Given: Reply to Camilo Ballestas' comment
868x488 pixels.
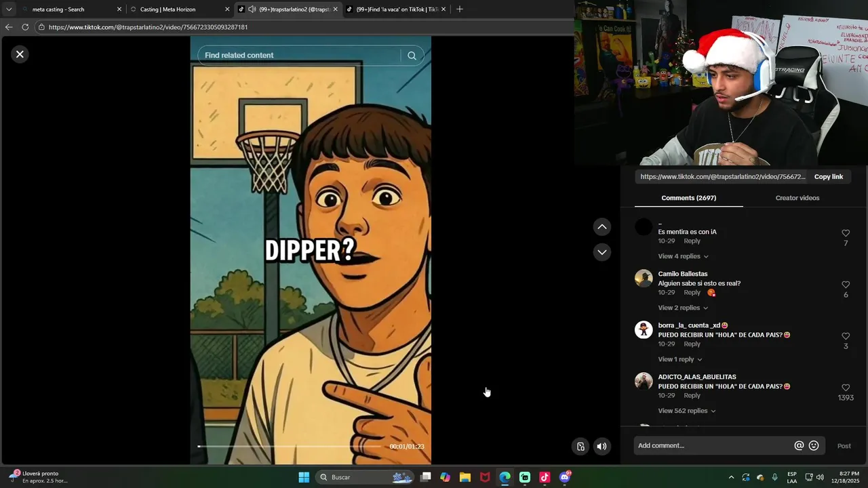Looking at the screenshot, I should coord(692,293).
